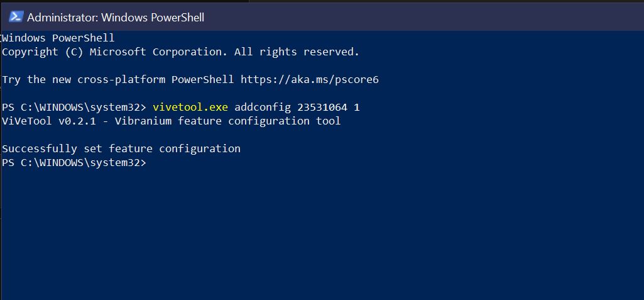This screenshot has height=300, width=644.
Task: Click the 'All rights reserved.' text
Action: [x=297, y=52]
